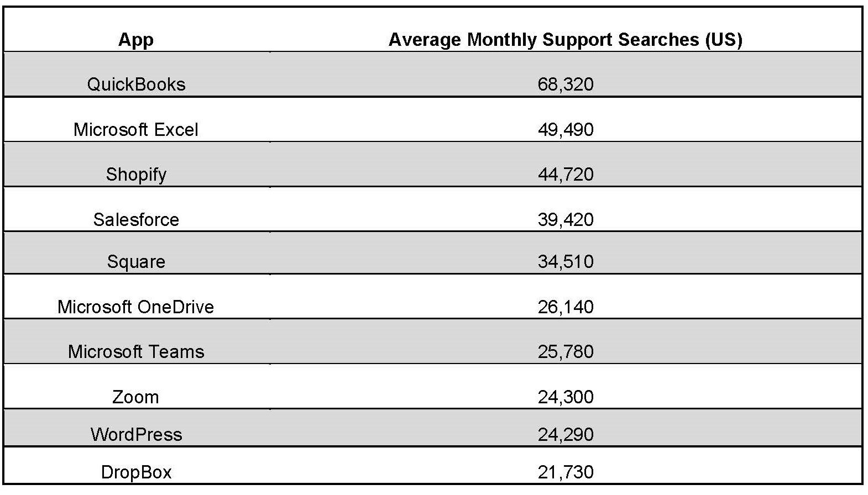The height and width of the screenshot is (495, 868).
Task: Click the Average Monthly Support Searches header
Action: pyautogui.click(x=565, y=40)
